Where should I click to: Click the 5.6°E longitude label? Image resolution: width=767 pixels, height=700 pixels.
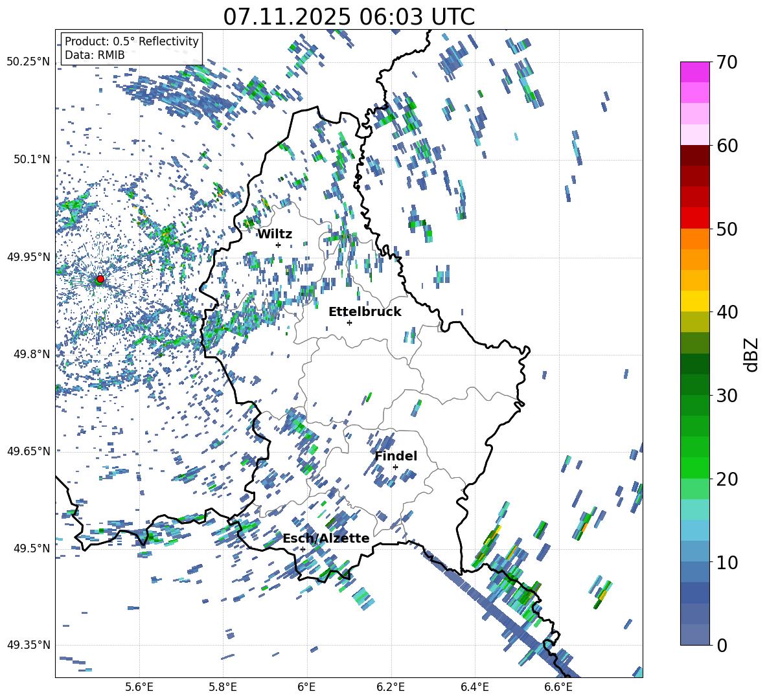pyautogui.click(x=139, y=687)
